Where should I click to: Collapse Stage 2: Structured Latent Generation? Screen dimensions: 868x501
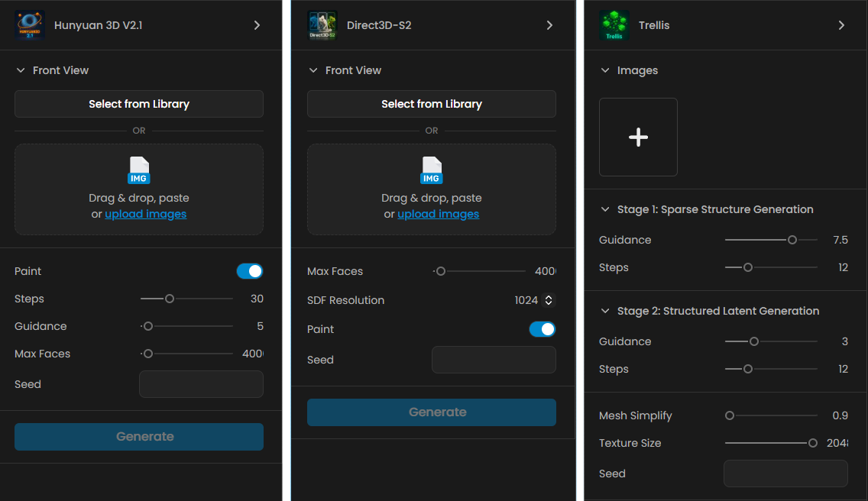click(x=605, y=311)
